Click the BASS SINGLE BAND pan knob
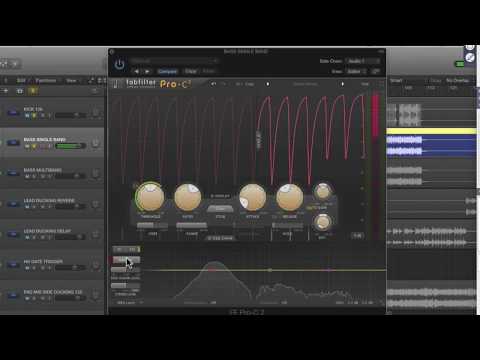 coord(96,144)
